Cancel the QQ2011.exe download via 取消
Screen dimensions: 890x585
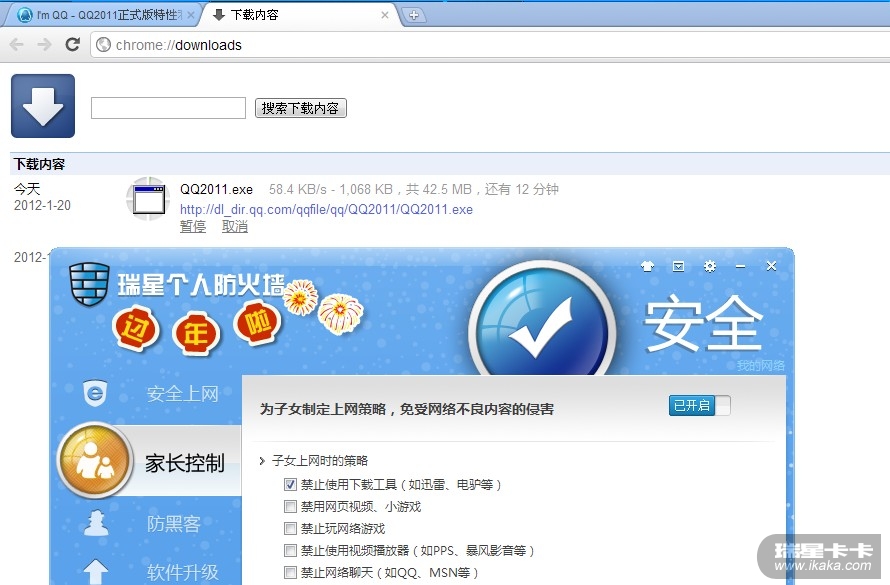(x=235, y=226)
